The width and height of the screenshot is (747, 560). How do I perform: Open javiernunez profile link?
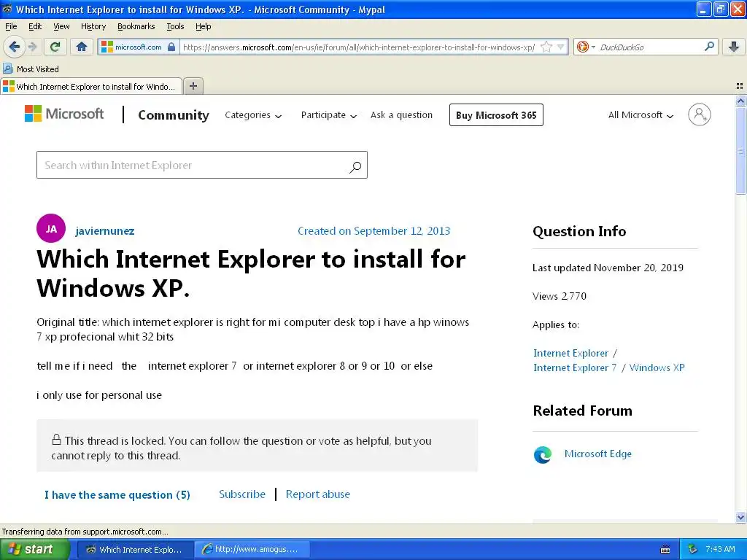click(x=105, y=231)
